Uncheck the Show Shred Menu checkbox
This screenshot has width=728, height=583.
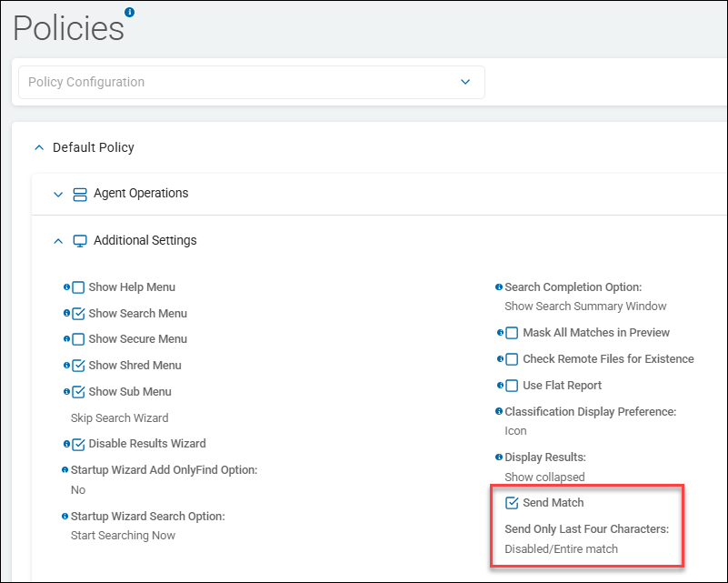tap(78, 366)
